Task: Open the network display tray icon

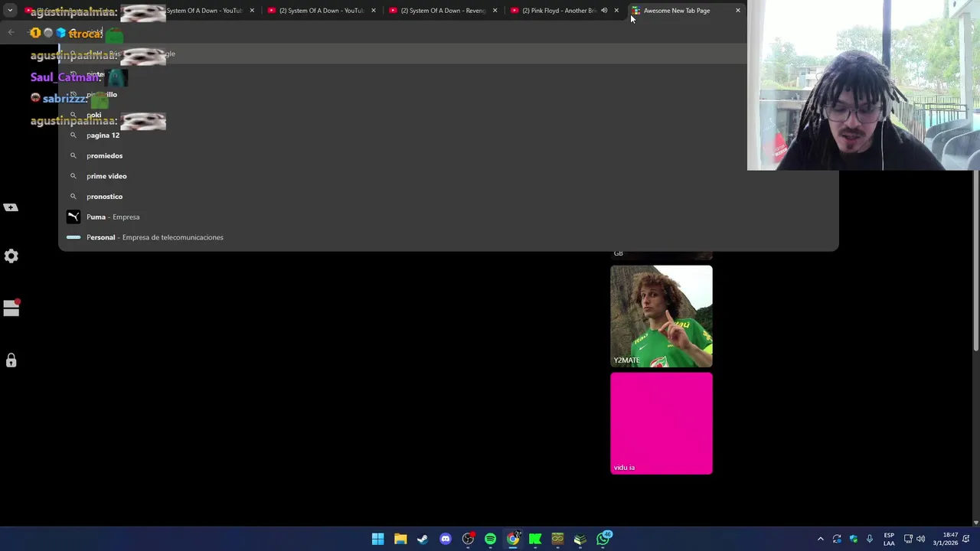Action: (908, 539)
